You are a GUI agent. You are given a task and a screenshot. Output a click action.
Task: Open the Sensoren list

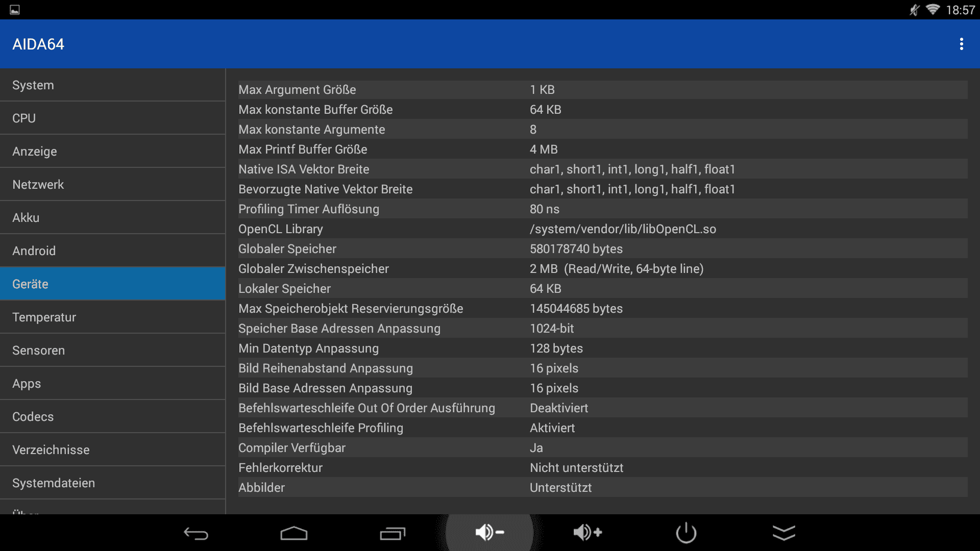pos(112,350)
